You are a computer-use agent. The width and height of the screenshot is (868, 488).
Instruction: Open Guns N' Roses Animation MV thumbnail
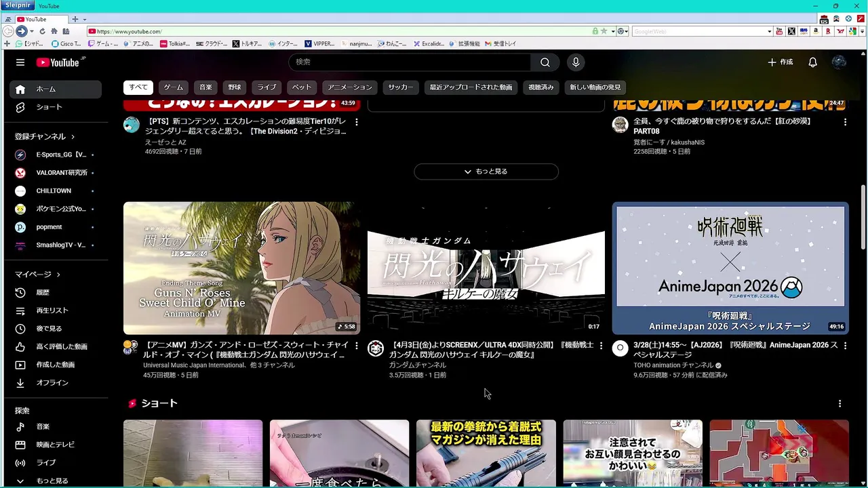point(241,268)
